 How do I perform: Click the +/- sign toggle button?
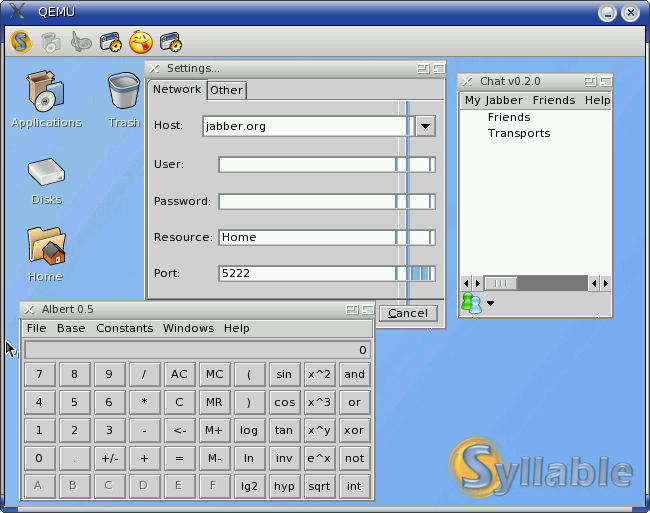click(109, 458)
